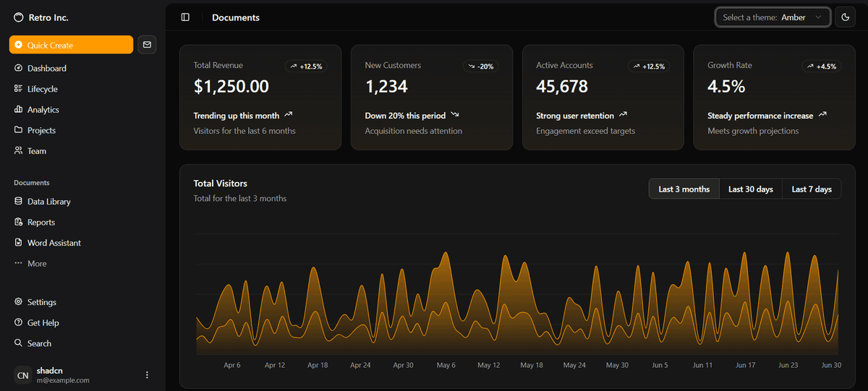868x391 pixels.
Task: Click the Data Library database icon
Action: (x=18, y=202)
